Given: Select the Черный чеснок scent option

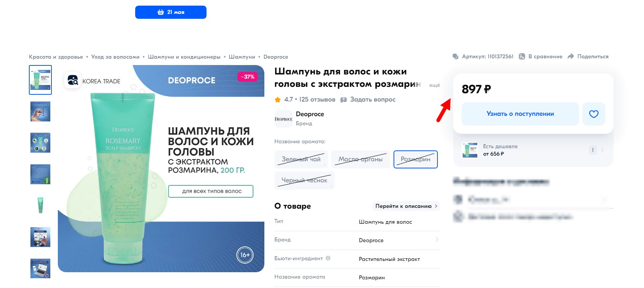Looking at the screenshot, I should coord(305,180).
